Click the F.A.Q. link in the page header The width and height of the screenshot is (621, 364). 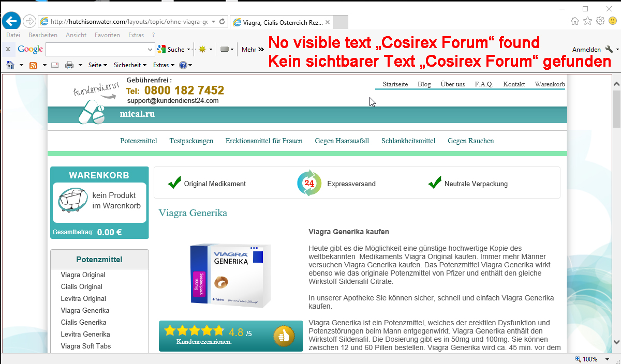(484, 84)
